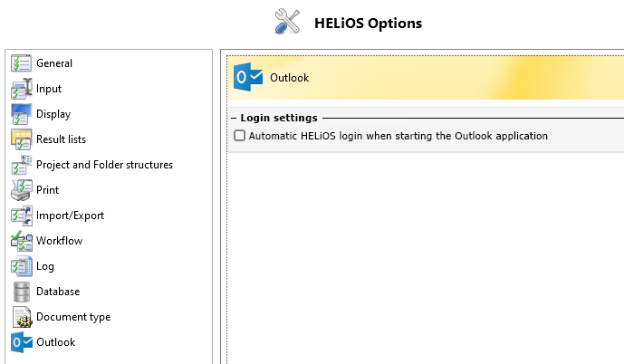Viewport: 624px width, 364px height.
Task: Open Print options via printer icon
Action: 21,190
